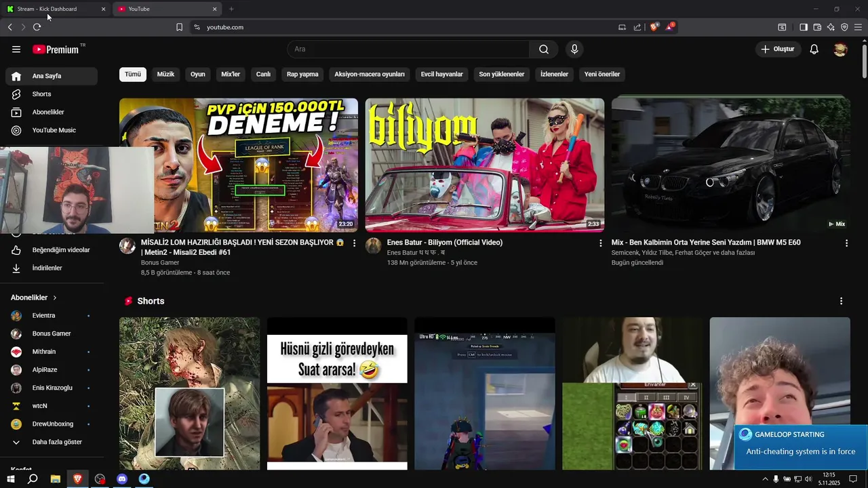Toggle the Brave sidebar panel icon

(x=804, y=27)
